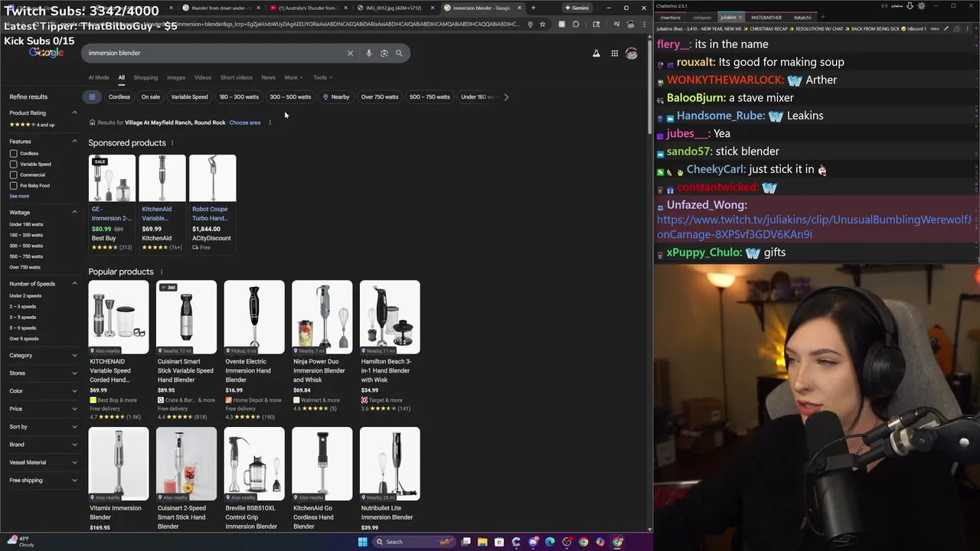
Task: Click the Choose area link
Action: pos(245,122)
